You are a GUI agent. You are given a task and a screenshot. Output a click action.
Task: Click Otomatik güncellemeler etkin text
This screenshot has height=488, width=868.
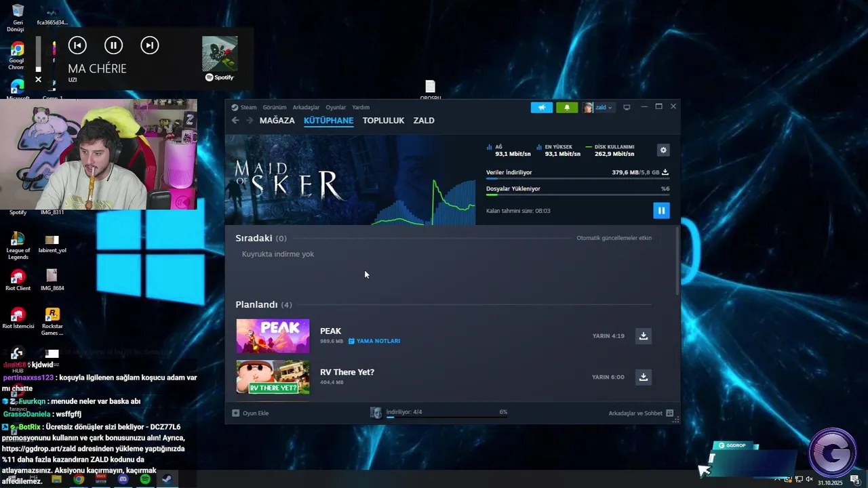click(x=614, y=238)
